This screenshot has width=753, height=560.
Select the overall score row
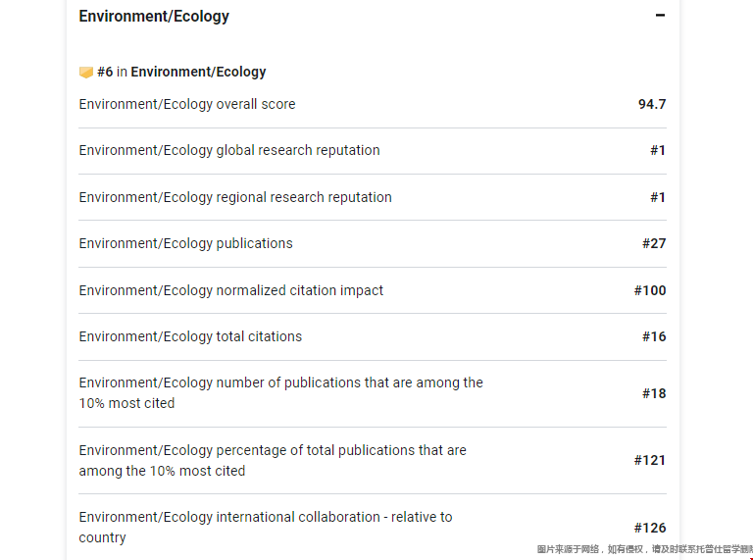click(373, 104)
